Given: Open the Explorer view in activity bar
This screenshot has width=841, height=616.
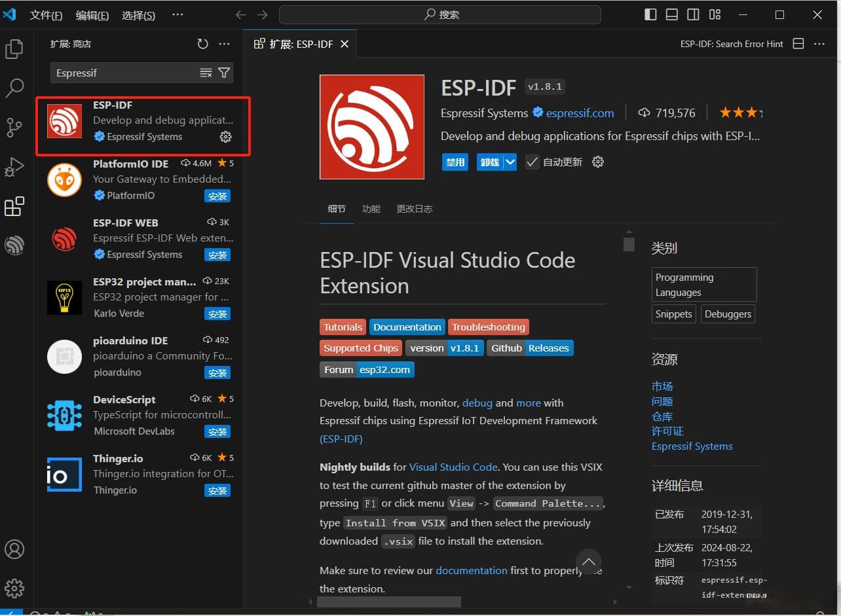Looking at the screenshot, I should point(14,49).
